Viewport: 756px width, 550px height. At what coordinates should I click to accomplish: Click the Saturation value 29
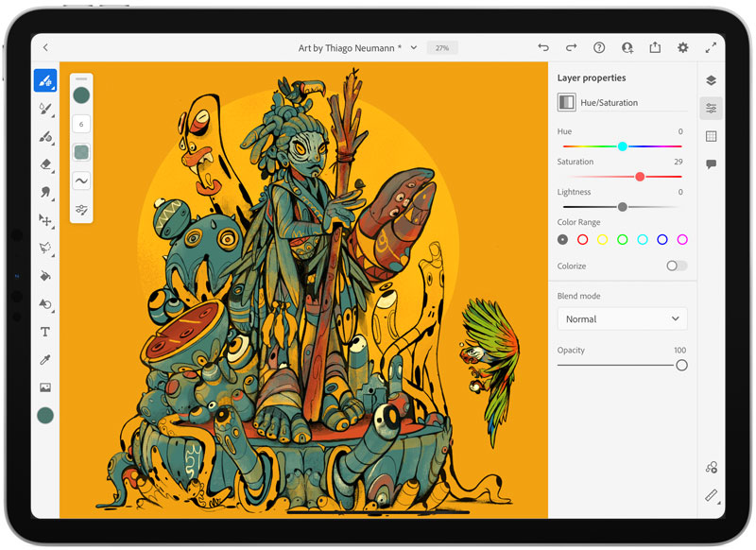coord(679,162)
